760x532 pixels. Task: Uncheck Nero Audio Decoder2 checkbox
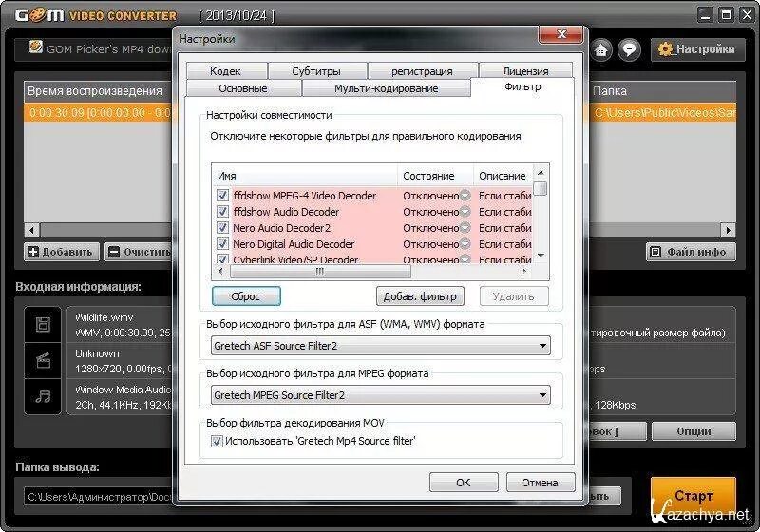(222, 228)
